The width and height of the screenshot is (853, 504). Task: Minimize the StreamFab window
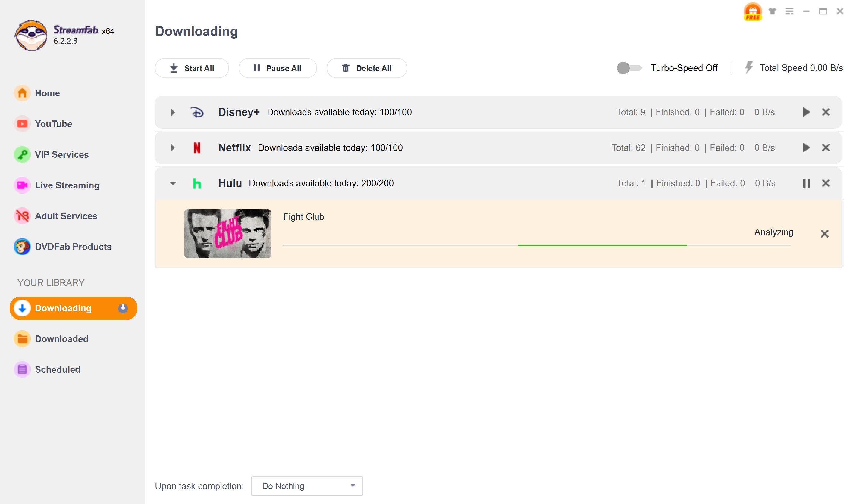pos(806,11)
